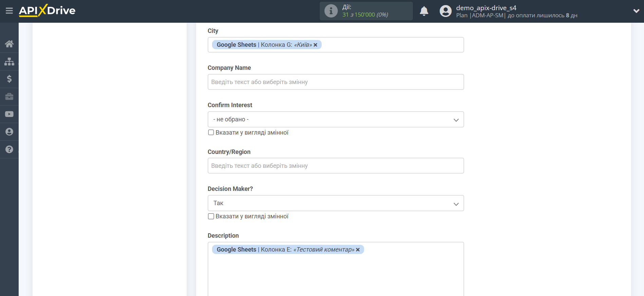The height and width of the screenshot is (296, 644).
Task: Expand the Confirm Interest dropdown
Action: (x=336, y=119)
